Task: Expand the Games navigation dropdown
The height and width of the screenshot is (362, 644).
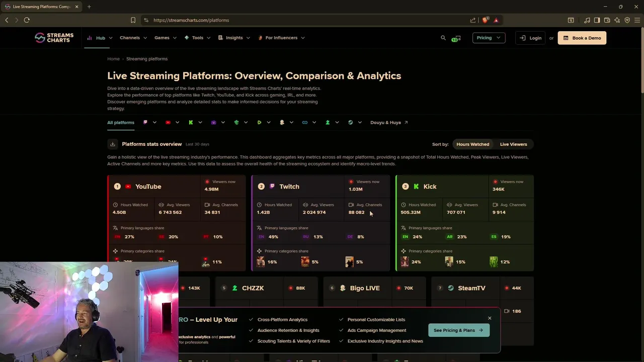Action: click(166, 38)
